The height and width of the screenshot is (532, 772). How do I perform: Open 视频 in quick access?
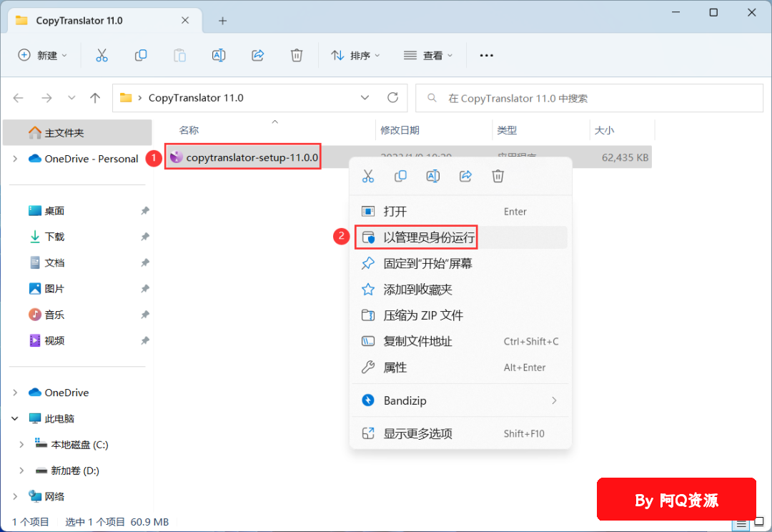54,341
